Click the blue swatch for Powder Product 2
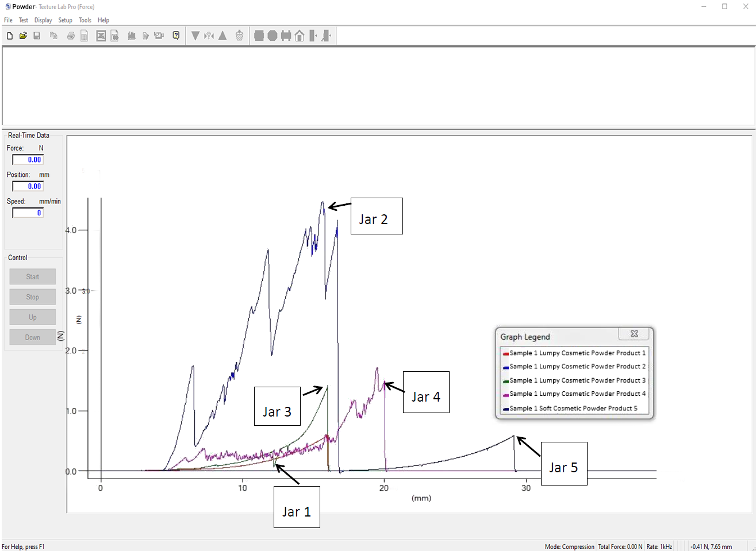This screenshot has width=756, height=551. click(505, 367)
